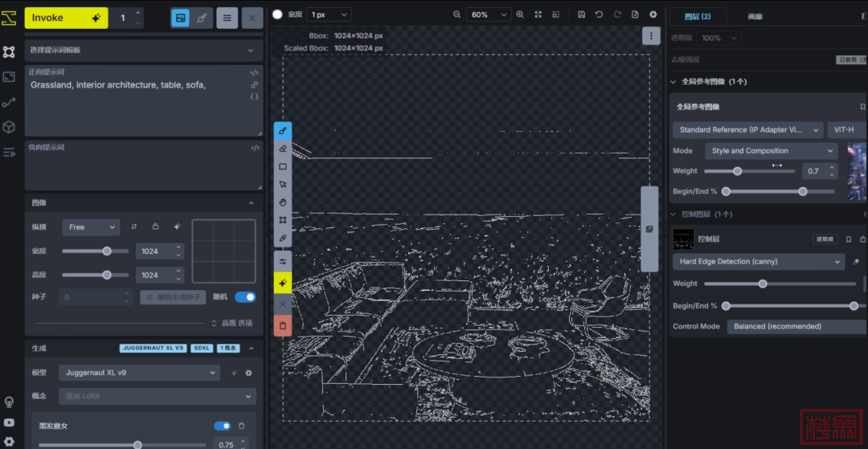Zoom out the canvas with magnifier minus
The height and width of the screenshot is (449, 868).
457,14
